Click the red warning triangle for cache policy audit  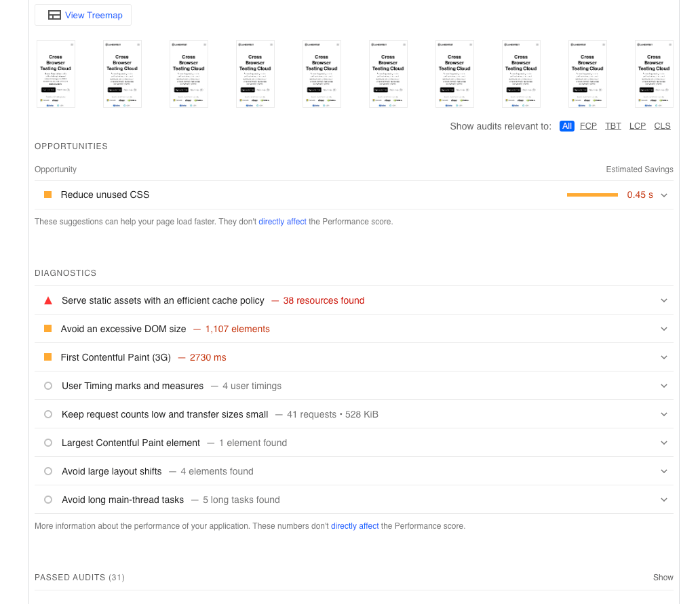point(47,300)
